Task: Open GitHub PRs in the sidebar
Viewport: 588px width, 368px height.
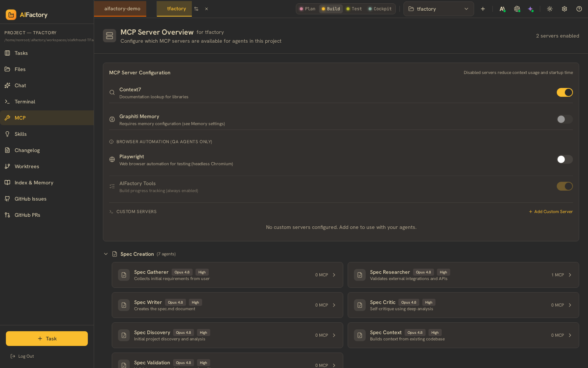Action: 47,215
